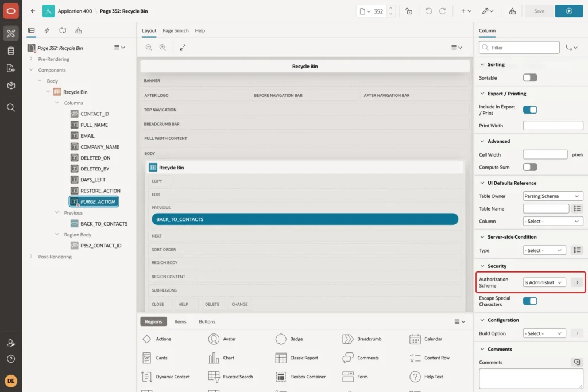Switch to the Processing tab icon
Screen dimensions: 588x392
[63, 30]
